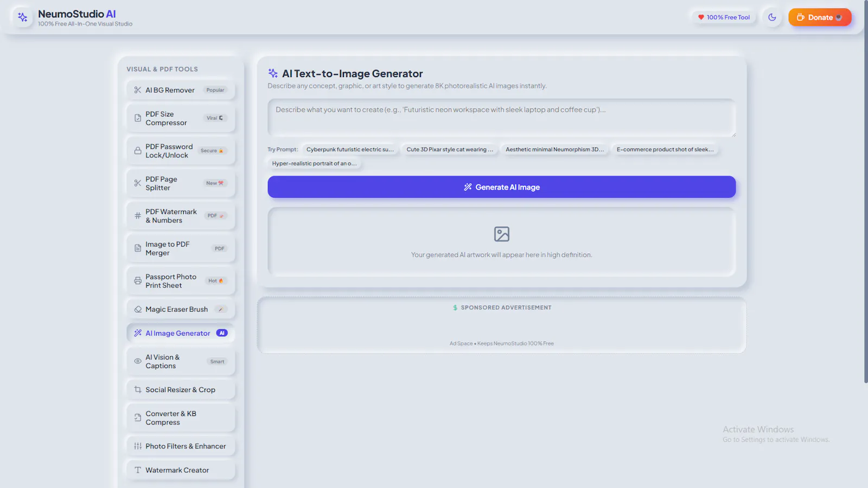Click the eye icon beside AI Vision & Captions

tap(138, 361)
